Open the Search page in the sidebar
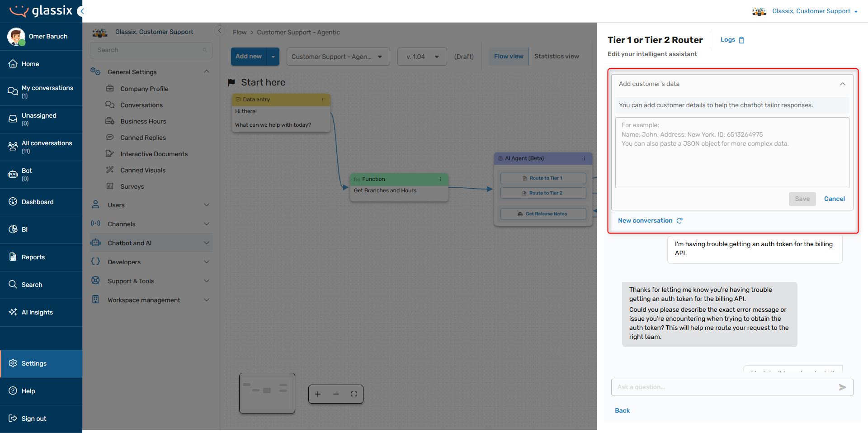Image resolution: width=868 pixels, height=433 pixels. 41,285
